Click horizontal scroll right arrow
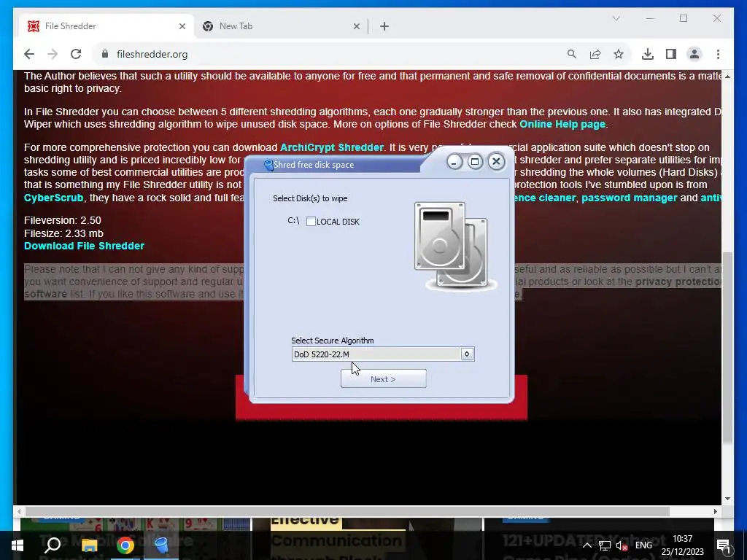 (715, 511)
